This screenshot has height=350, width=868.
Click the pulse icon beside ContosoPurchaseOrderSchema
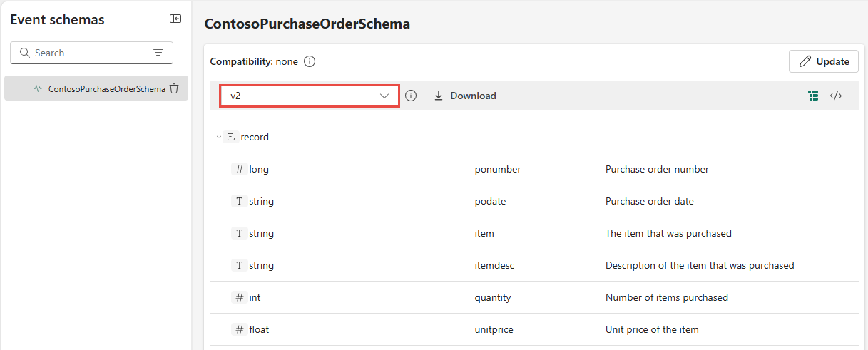click(x=38, y=89)
